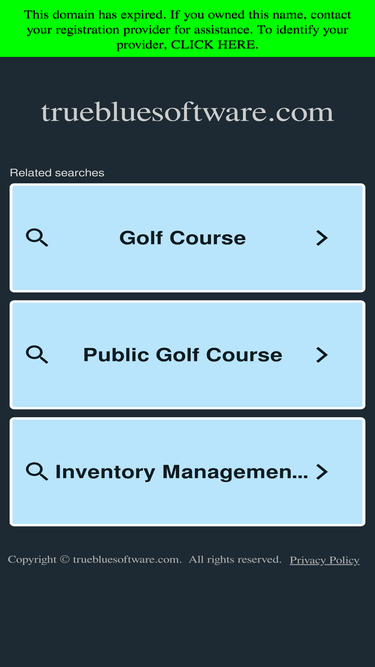This screenshot has height=667, width=375.
Task: Open the chevron on Public Golf Course
Action: point(322,355)
